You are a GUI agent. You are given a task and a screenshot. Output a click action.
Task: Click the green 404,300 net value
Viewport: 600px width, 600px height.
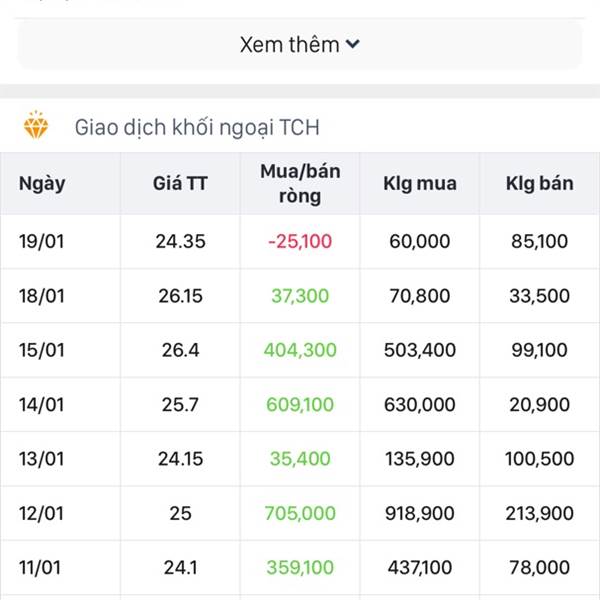(300, 350)
